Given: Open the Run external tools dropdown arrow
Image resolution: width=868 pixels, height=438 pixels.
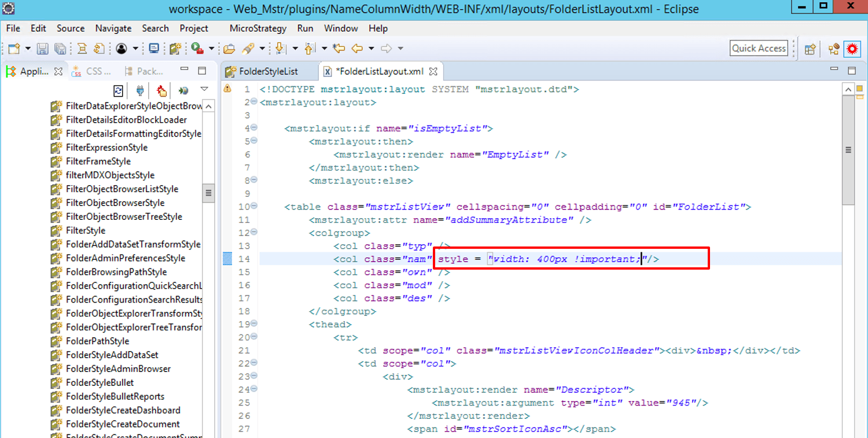Looking at the screenshot, I should tap(211, 49).
